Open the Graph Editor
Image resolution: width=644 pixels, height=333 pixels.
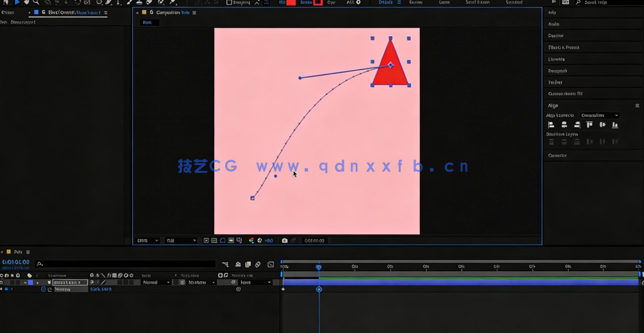coord(270,263)
